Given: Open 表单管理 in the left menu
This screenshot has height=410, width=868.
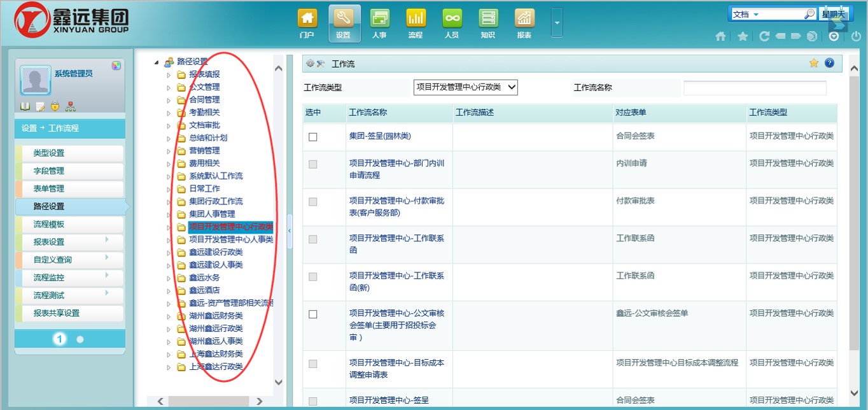Looking at the screenshot, I should tap(69, 188).
